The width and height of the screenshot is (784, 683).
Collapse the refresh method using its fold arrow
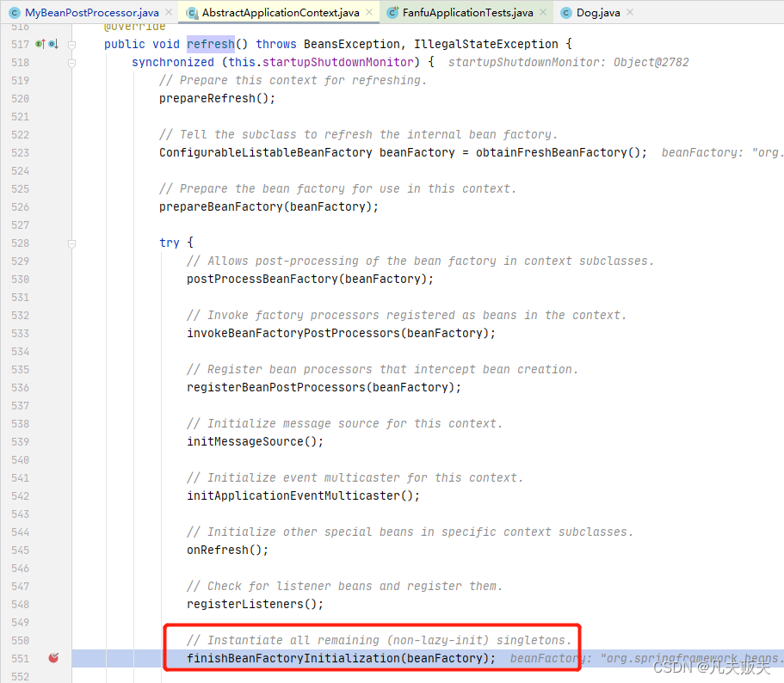point(71,44)
